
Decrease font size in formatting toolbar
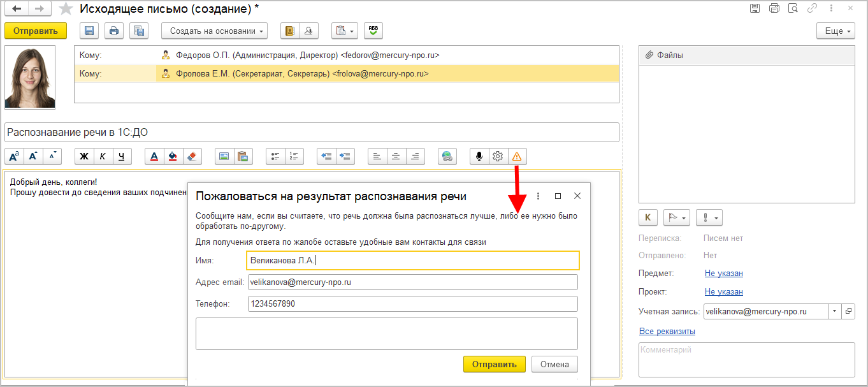point(52,156)
